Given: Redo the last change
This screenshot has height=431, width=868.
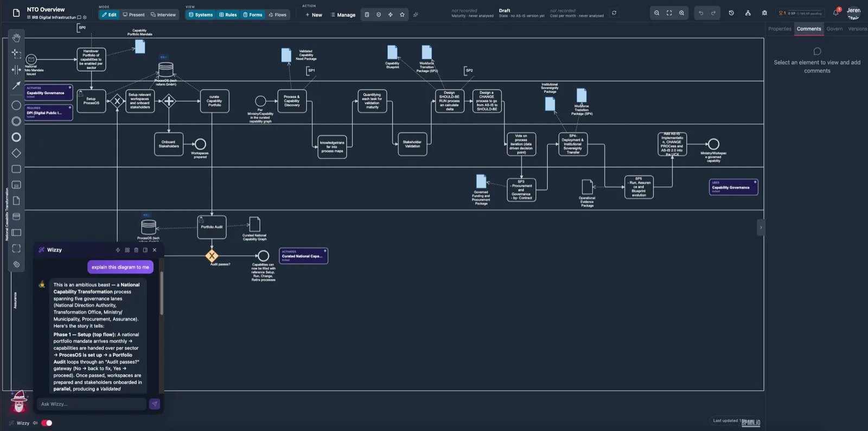Looking at the screenshot, I should (713, 13).
